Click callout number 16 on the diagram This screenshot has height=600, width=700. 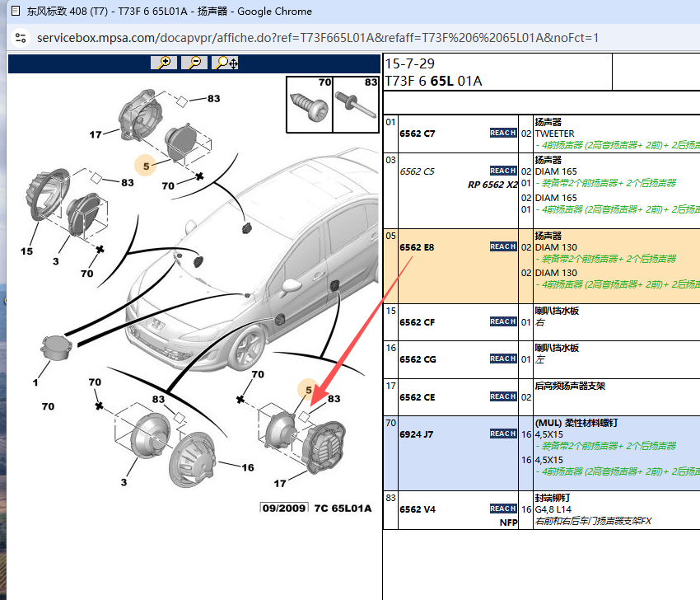(247, 467)
